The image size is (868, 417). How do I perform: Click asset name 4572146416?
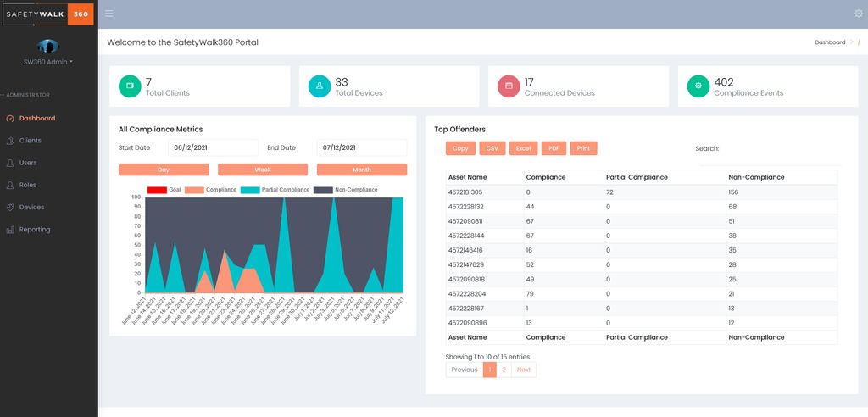click(465, 250)
